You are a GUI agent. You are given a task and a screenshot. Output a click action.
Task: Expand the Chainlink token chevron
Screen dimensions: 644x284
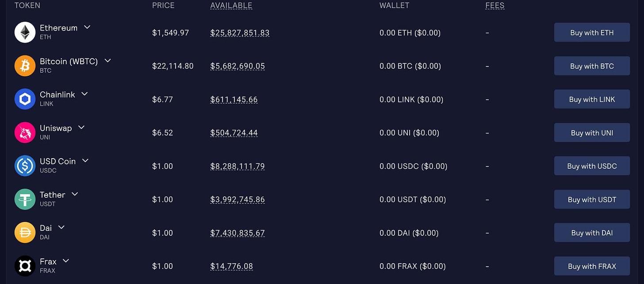(84, 94)
